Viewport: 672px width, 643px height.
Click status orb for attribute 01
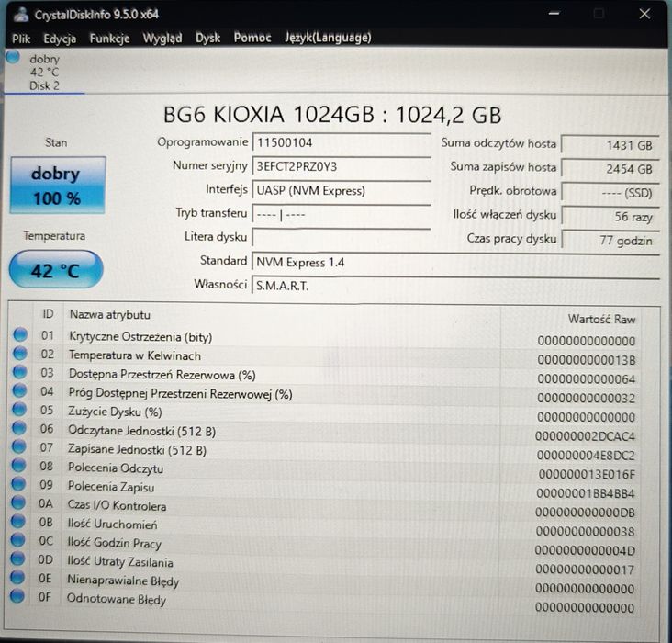pos(20,335)
